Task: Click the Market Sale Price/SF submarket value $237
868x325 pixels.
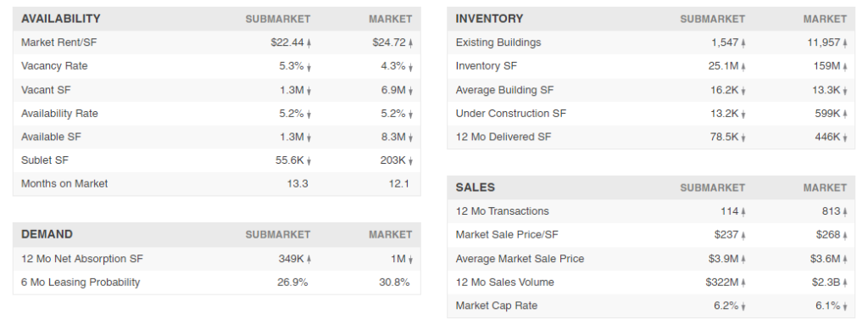Action: [x=726, y=234]
